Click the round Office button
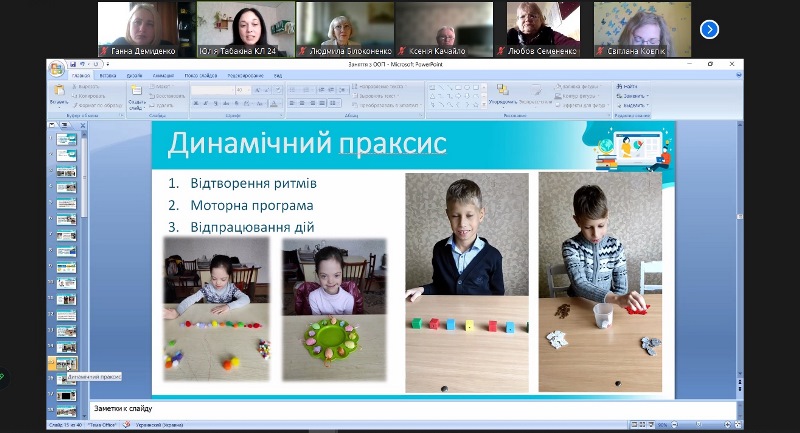 56,68
